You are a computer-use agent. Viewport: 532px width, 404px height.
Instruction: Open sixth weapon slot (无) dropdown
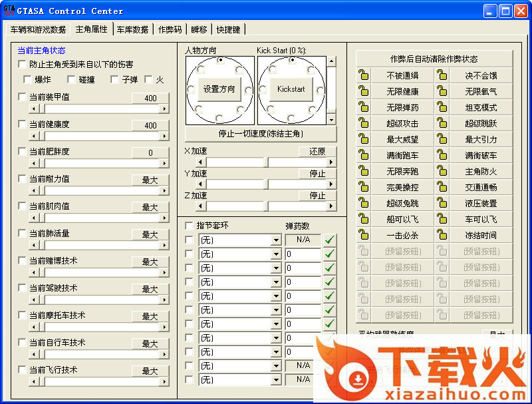276,310
